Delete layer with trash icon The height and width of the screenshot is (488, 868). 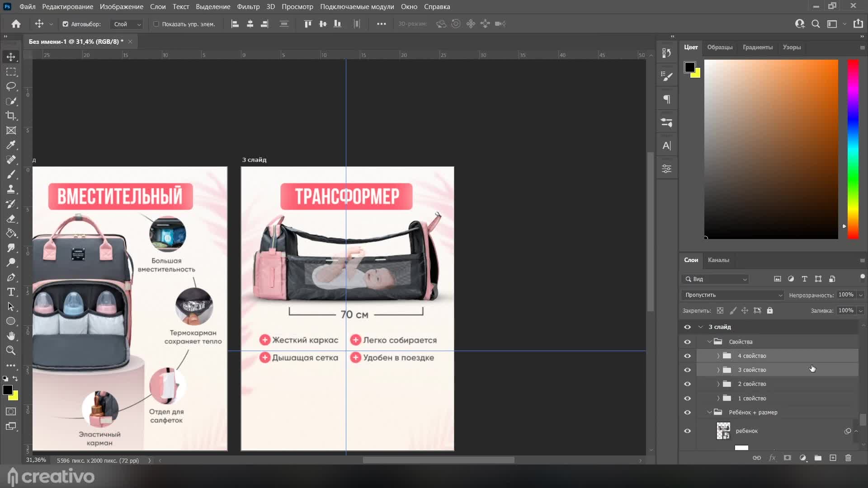coord(848,458)
